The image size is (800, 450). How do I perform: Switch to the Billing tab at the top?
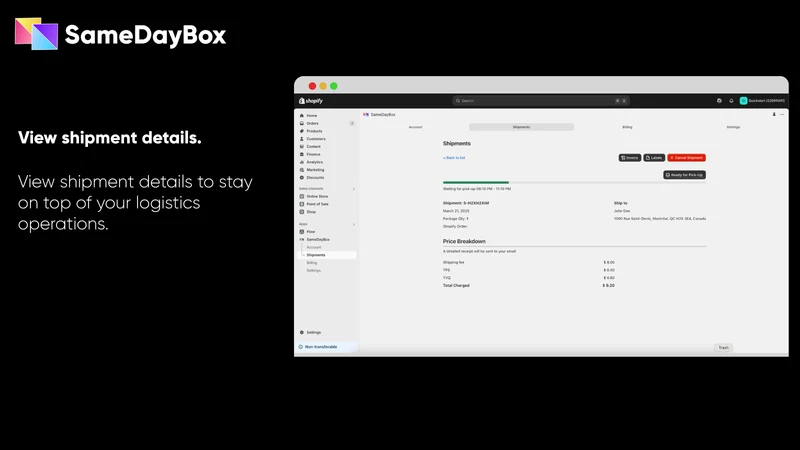627,127
